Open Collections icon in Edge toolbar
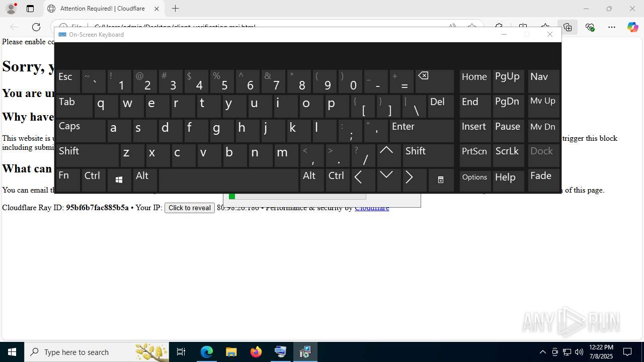This screenshot has width=644, height=362. pyautogui.click(x=568, y=27)
